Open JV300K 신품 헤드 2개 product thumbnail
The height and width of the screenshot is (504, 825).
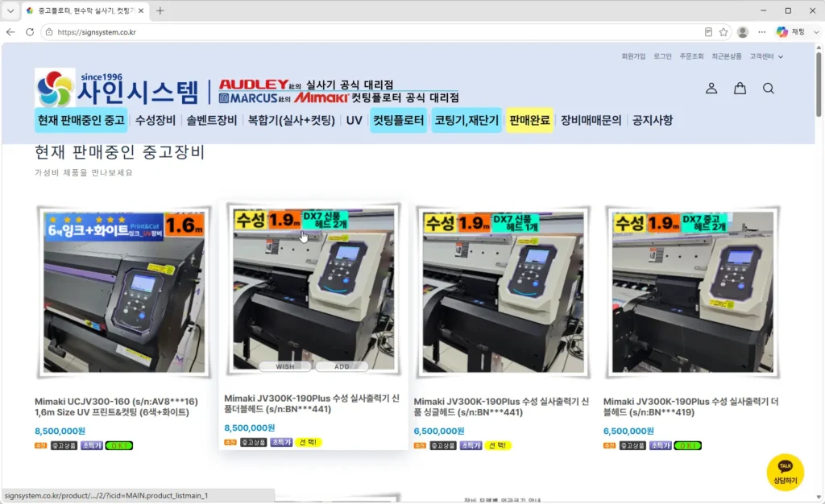click(x=313, y=289)
